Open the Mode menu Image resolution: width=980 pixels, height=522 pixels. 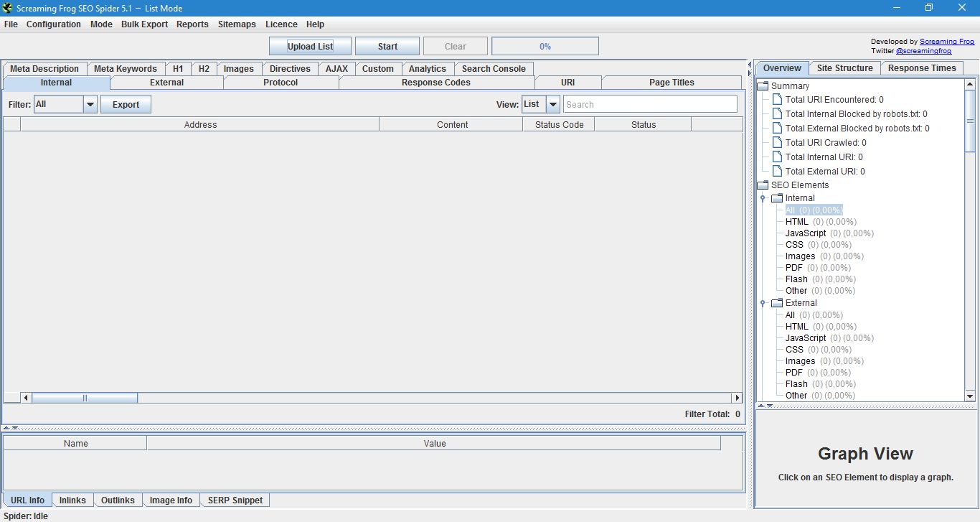(101, 24)
